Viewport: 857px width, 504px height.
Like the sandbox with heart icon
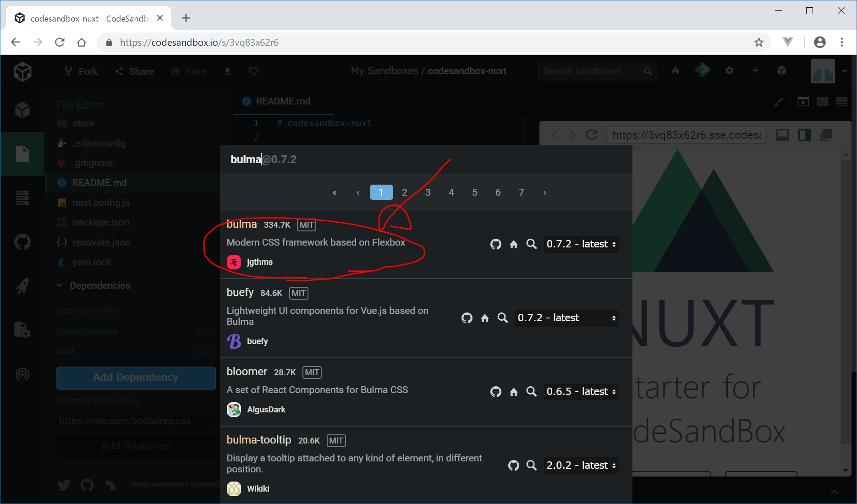pos(253,71)
